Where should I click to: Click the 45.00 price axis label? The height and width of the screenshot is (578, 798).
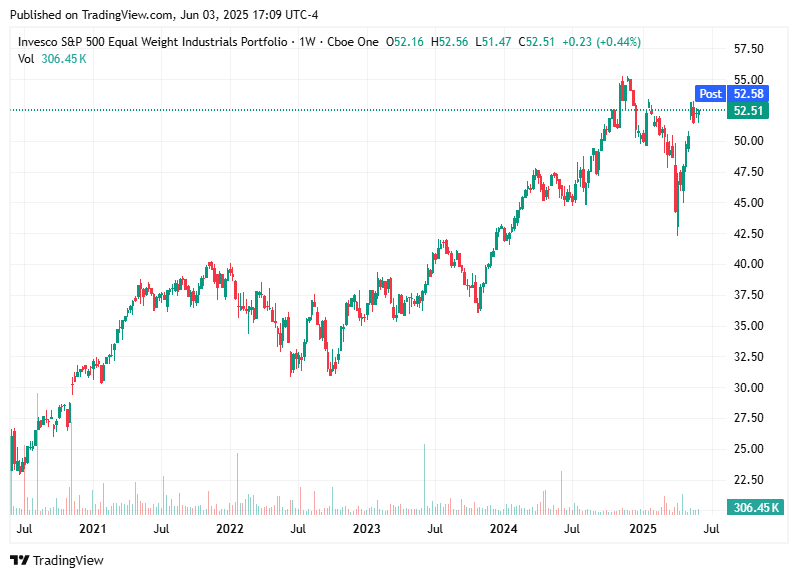748,203
